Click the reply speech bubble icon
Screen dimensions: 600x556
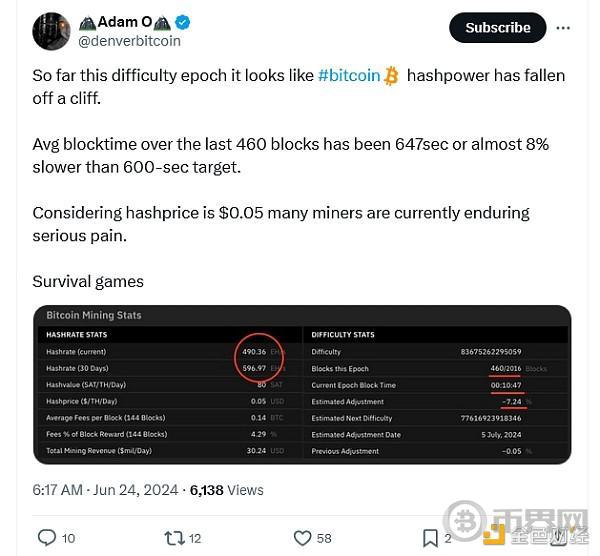(x=45, y=537)
